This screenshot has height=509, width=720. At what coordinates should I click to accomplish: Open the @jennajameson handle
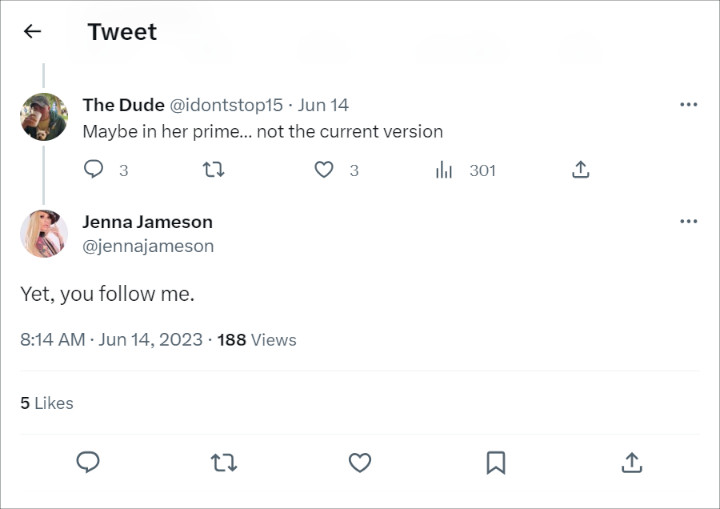pyautogui.click(x=148, y=246)
